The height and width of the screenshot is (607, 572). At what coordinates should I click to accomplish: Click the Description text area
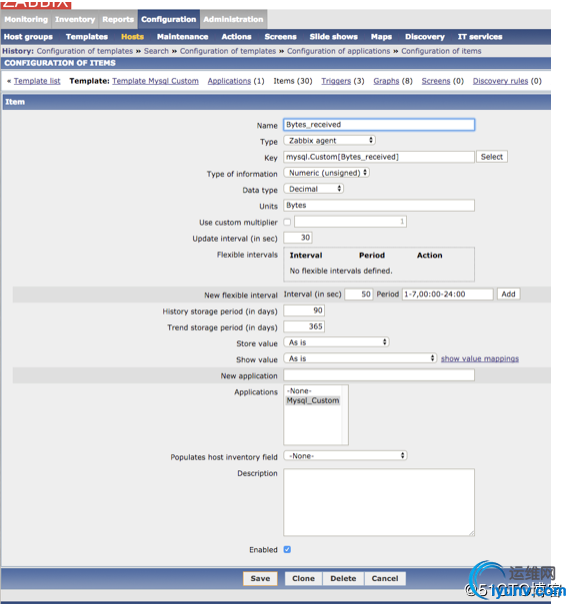pos(378,502)
